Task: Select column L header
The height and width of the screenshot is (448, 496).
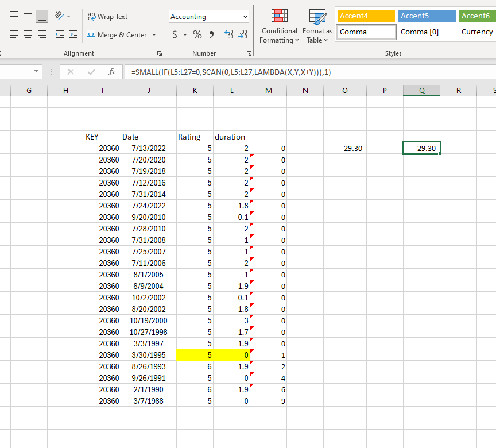Action: coord(231,91)
